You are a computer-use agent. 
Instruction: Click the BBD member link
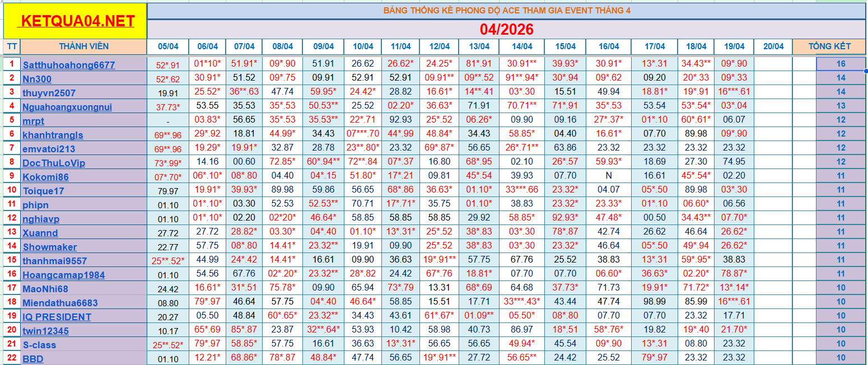pyautogui.click(x=32, y=359)
